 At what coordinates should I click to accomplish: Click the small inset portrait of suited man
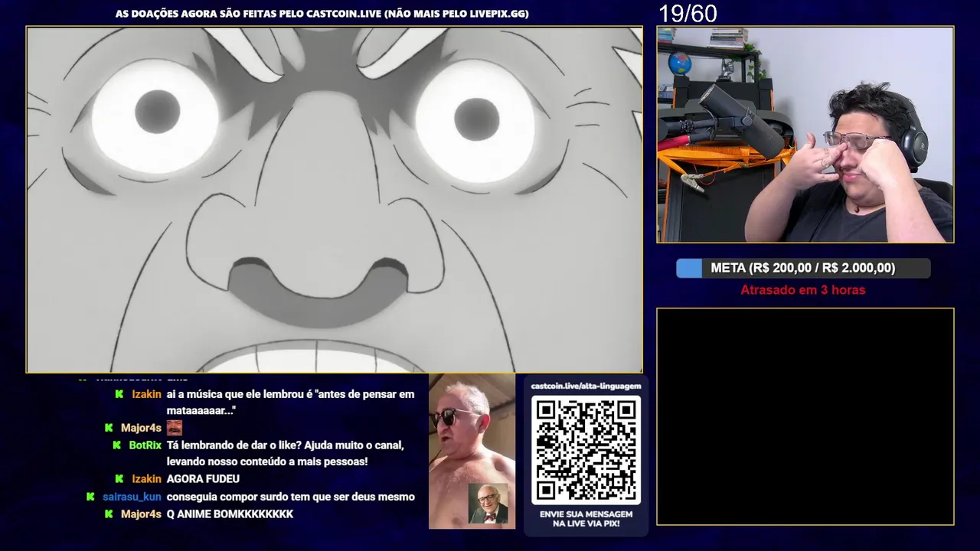pos(488,504)
